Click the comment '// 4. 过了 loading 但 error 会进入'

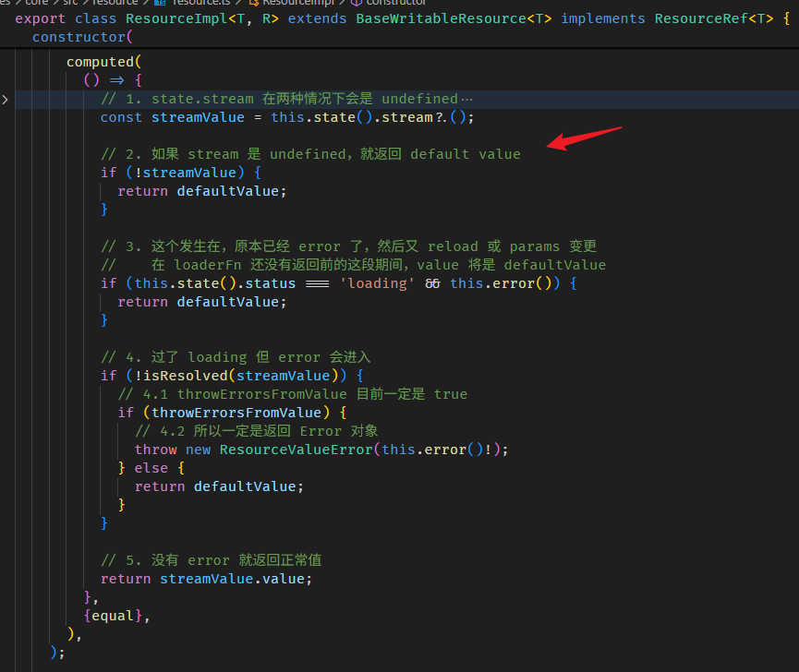pyautogui.click(x=236, y=357)
